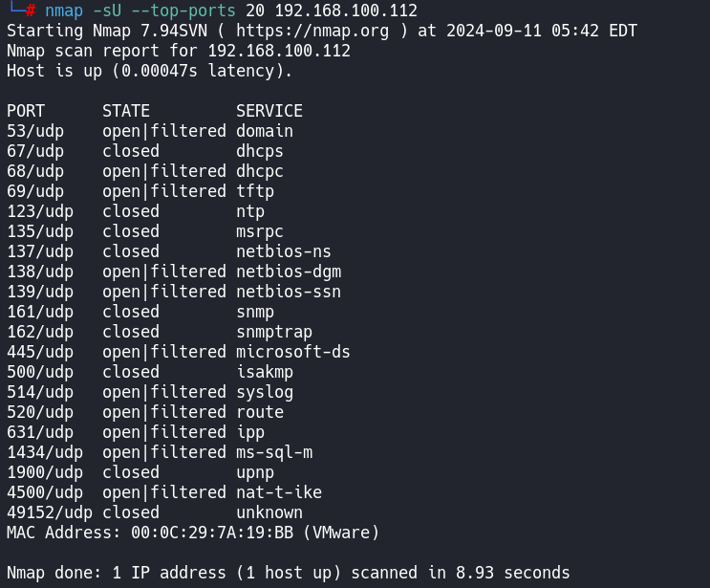Click the 161/udp snmp port entry

click(35, 312)
